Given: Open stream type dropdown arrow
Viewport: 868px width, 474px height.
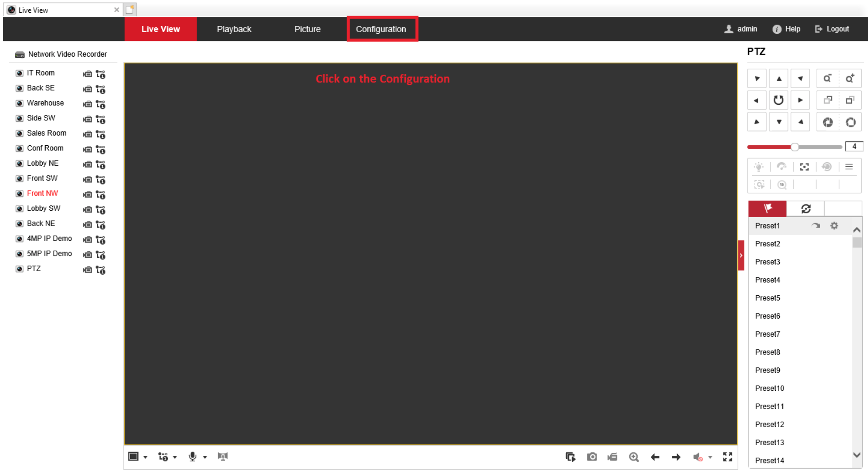Looking at the screenshot, I should coord(175,457).
